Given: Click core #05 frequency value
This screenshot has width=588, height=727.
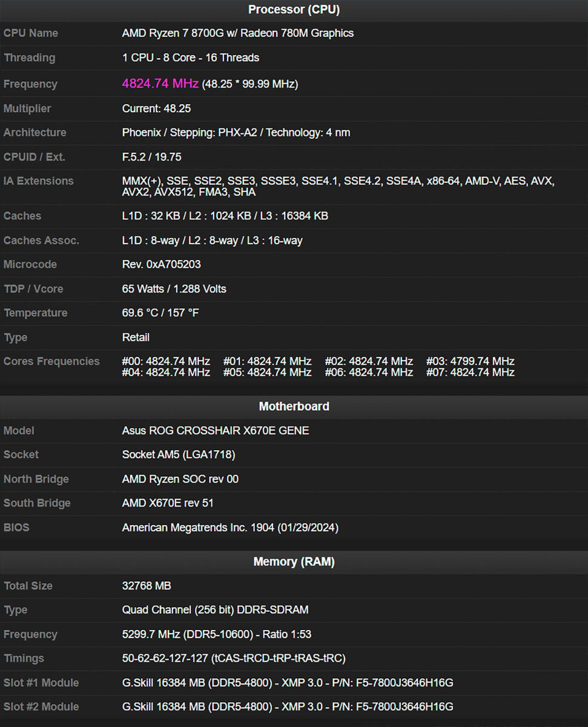Looking at the screenshot, I should coord(268,373).
